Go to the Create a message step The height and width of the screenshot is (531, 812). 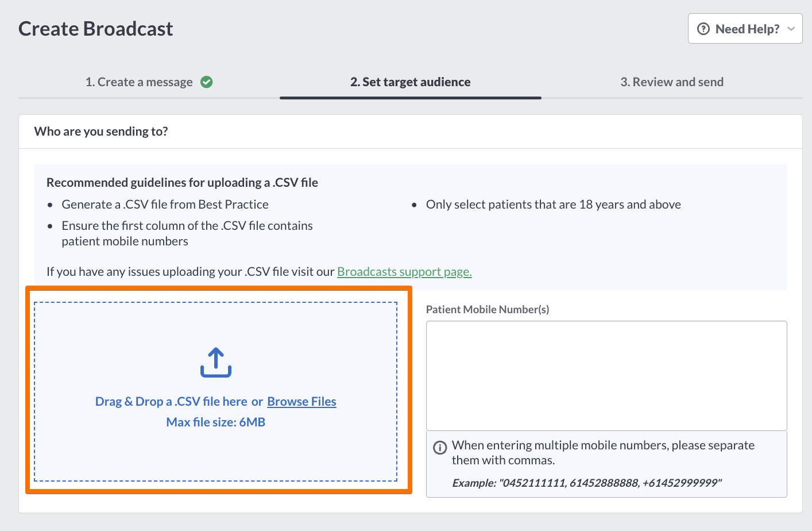pos(139,82)
